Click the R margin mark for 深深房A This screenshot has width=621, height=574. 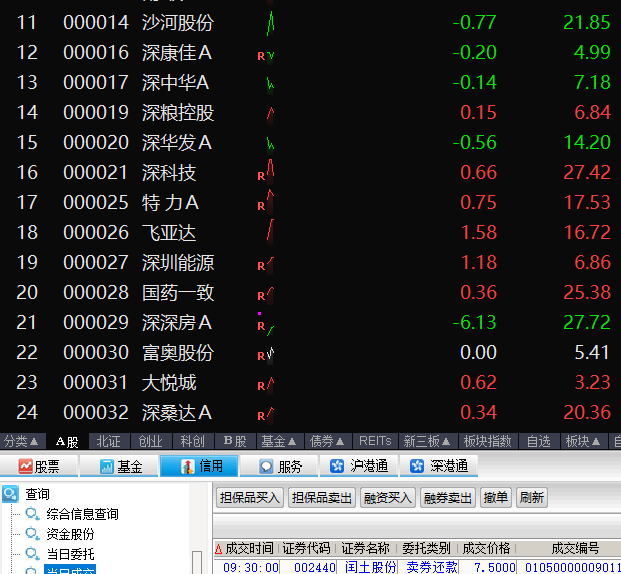(261, 326)
